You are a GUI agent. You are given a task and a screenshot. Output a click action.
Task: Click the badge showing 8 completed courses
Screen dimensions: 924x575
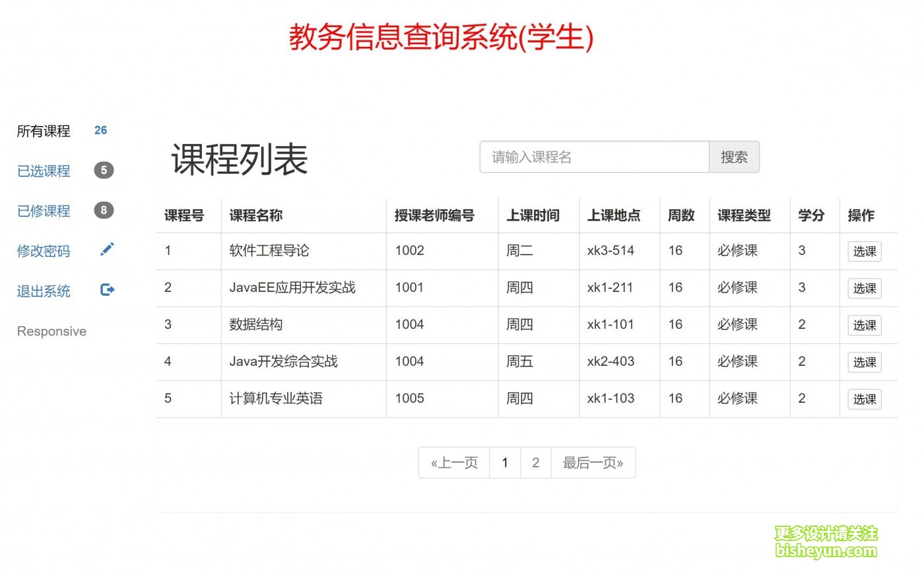click(x=104, y=211)
